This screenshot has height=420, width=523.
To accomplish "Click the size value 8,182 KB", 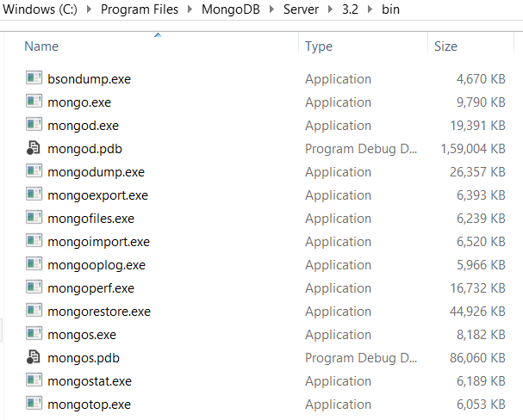I will tap(481, 335).
